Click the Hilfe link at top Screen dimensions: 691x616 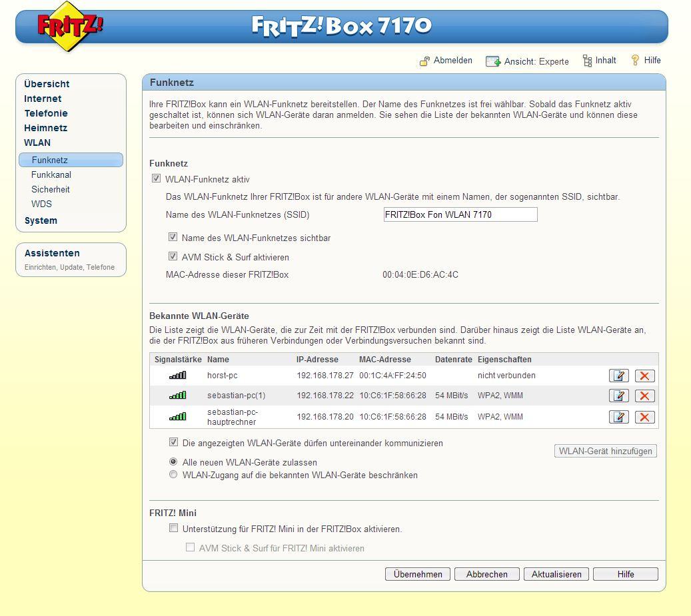pos(652,61)
